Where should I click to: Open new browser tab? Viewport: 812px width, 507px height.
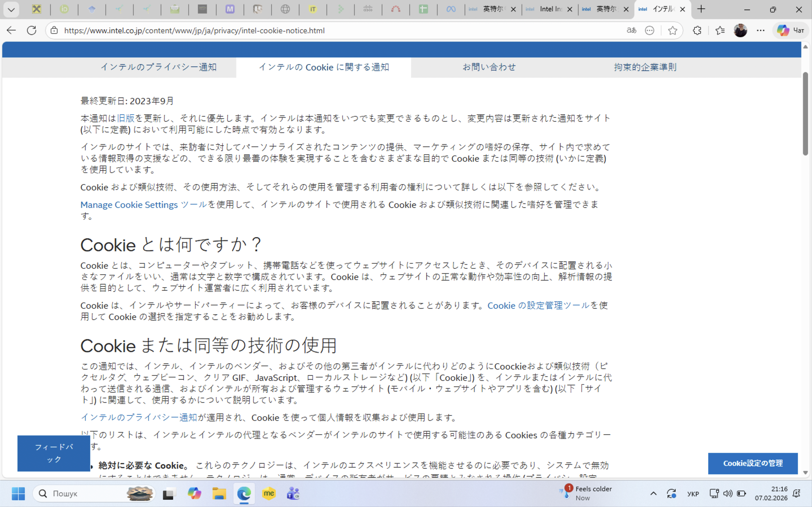701,9
